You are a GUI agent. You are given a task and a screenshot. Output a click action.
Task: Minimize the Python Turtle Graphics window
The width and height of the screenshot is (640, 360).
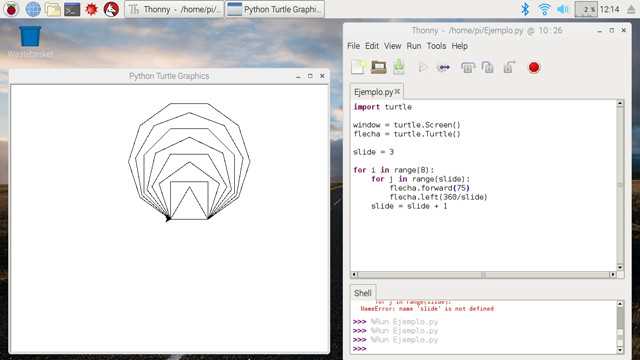point(298,76)
